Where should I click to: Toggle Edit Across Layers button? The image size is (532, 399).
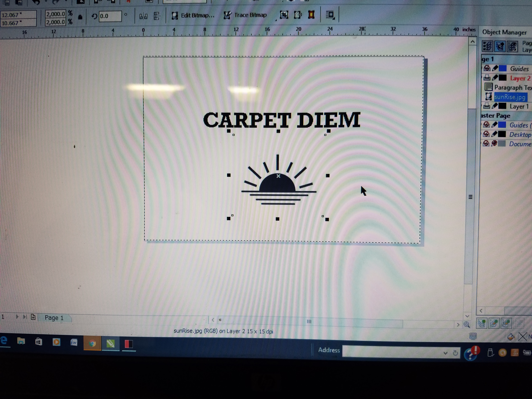(x=500, y=46)
